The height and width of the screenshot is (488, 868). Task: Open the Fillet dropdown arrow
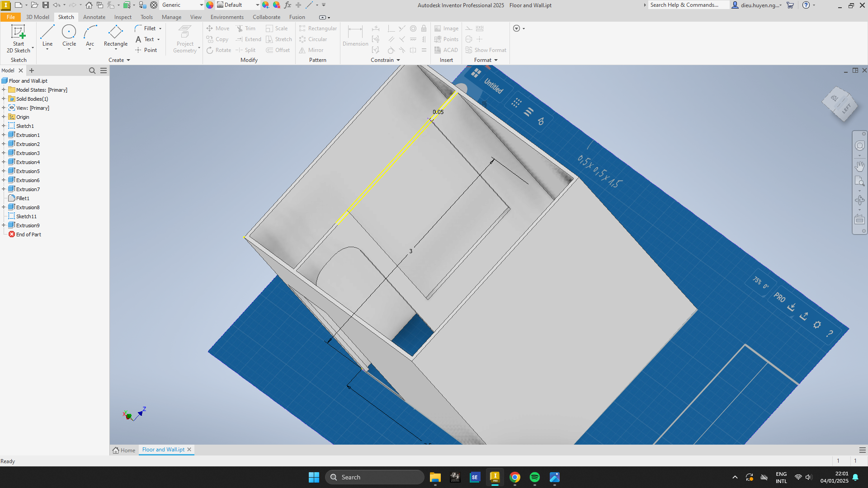160,28
